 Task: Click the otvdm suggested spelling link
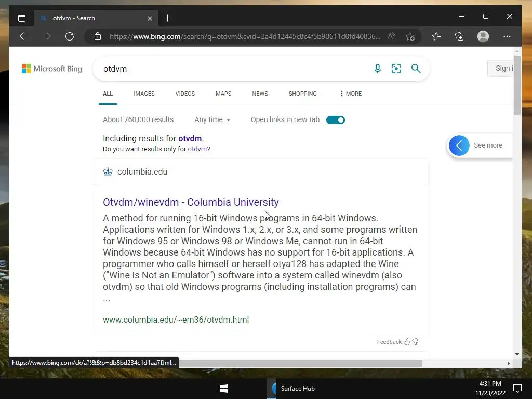(x=190, y=138)
